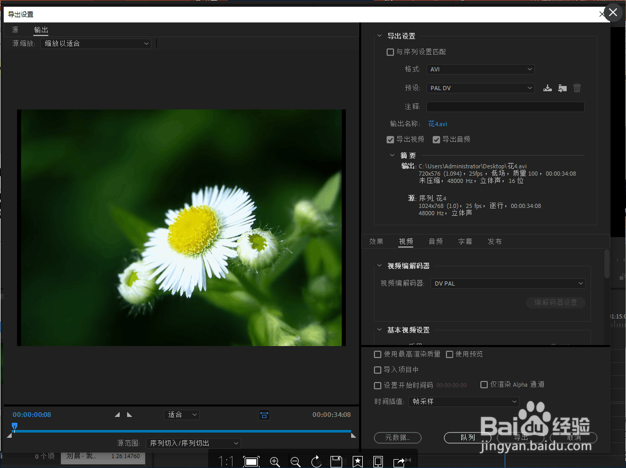Click the 取消 cancel button
The height and width of the screenshot is (468, 626).
click(573, 438)
